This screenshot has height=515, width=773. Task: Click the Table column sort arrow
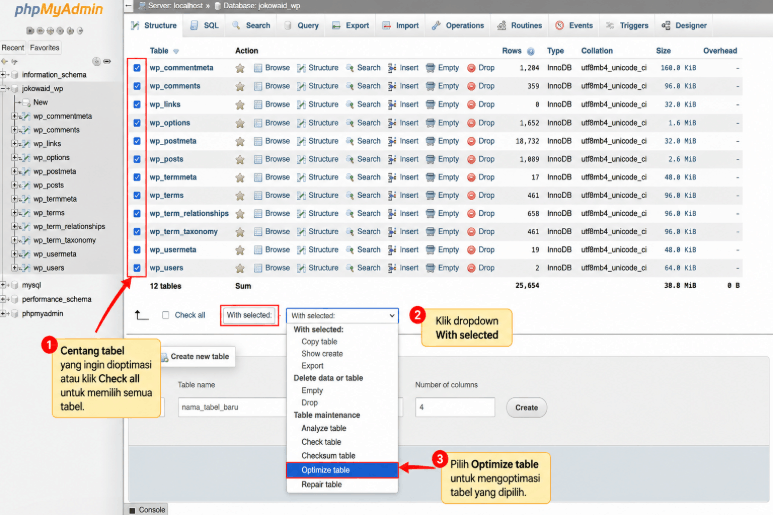(176, 51)
